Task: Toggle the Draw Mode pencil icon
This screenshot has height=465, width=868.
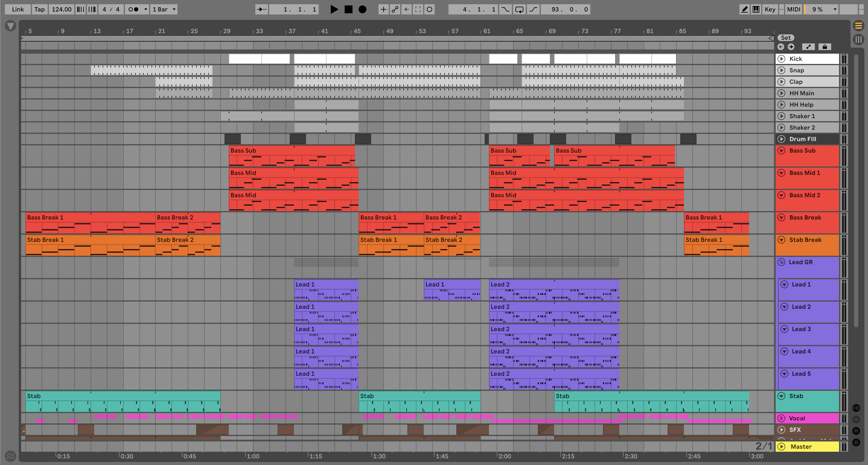Action: click(x=744, y=9)
